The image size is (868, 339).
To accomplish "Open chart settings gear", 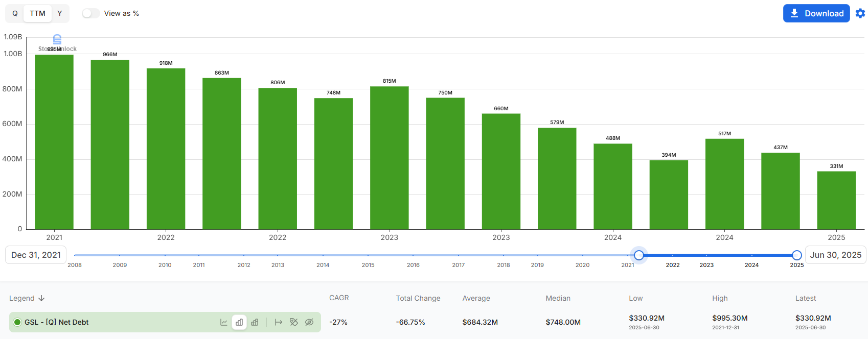I will [860, 13].
